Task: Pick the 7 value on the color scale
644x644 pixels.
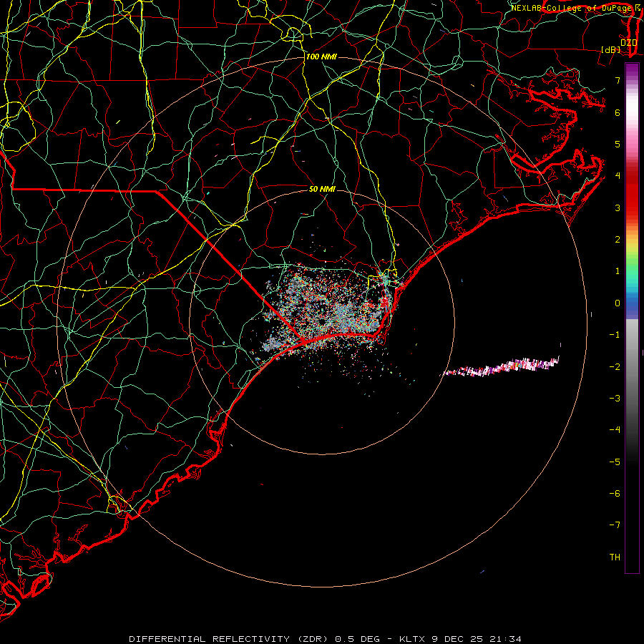Action: [x=618, y=80]
